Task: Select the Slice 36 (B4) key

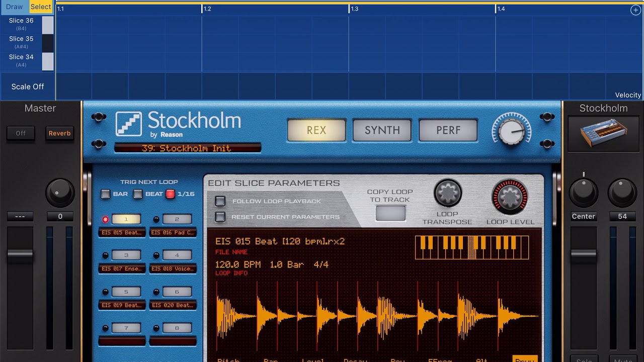Action: coord(48,25)
